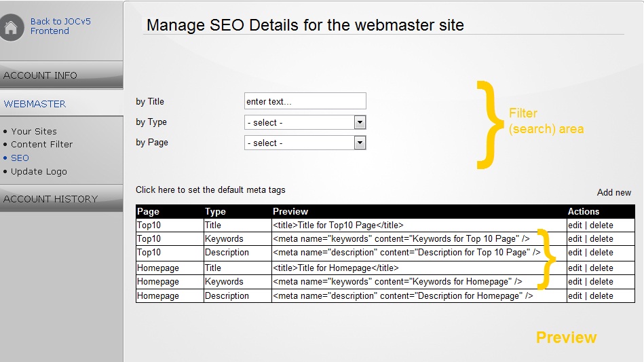
Task: Select the SEO sidebar item
Action: pyautogui.click(x=20, y=158)
